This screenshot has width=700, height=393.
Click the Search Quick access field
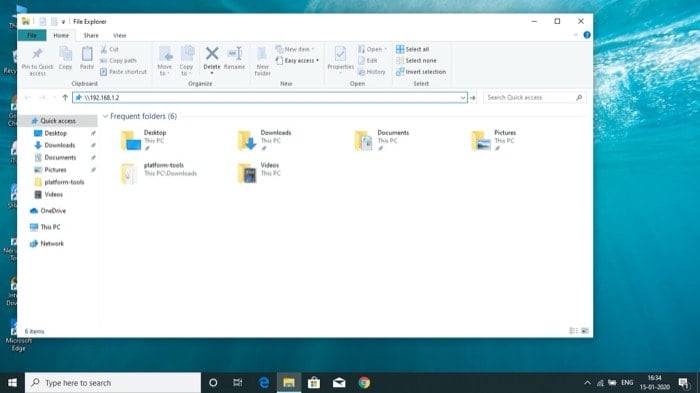[x=534, y=97]
